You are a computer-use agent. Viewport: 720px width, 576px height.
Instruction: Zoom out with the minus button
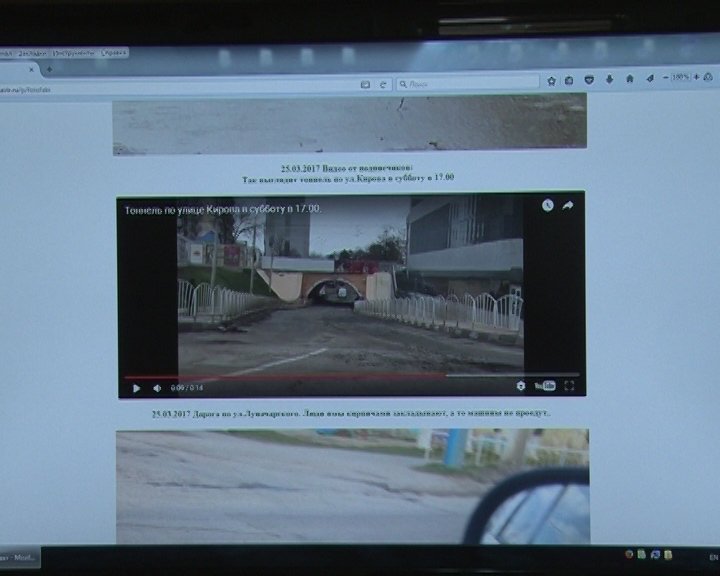(x=666, y=78)
